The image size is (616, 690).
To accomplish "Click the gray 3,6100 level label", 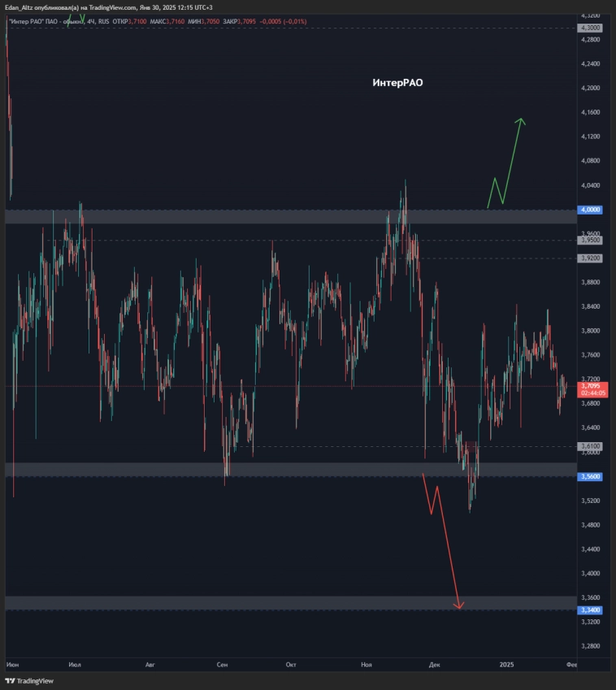I will (590, 446).
